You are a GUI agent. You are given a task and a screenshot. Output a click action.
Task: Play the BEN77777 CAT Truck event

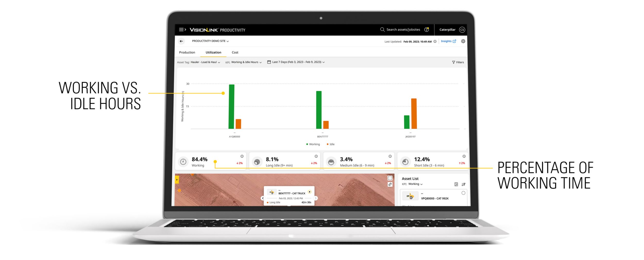[310, 192]
